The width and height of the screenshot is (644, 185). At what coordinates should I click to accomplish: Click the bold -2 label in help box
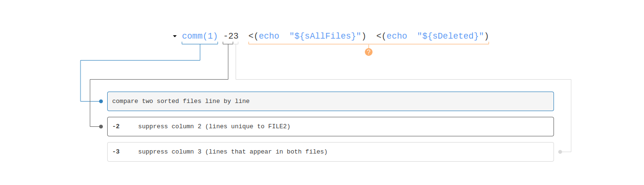[116, 126]
